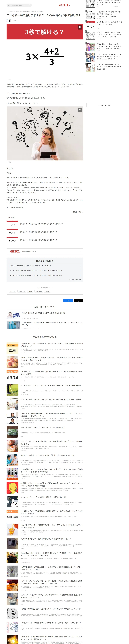Click the 'わ〇〇ま' quiz thumbnail
This screenshot has width=129, height=644.
(12, 232)
